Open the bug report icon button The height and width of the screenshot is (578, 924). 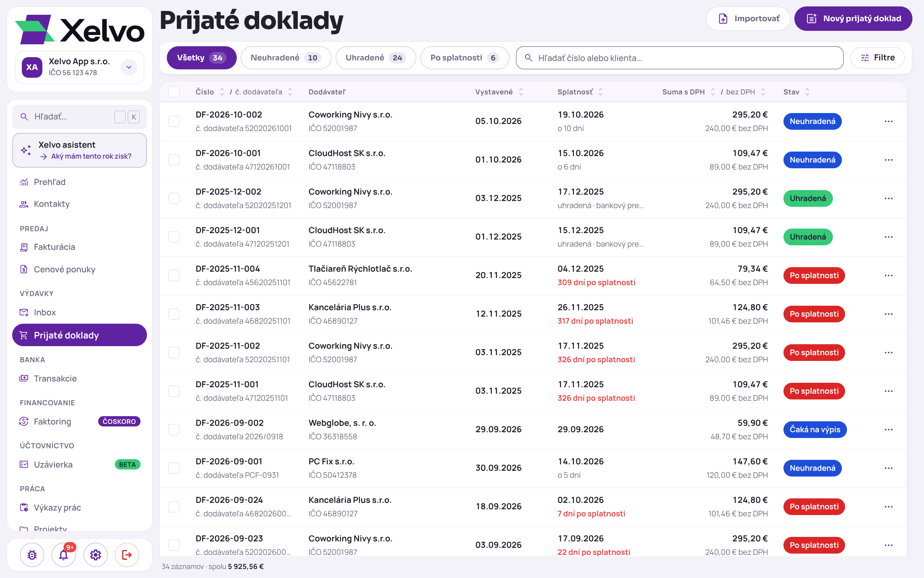tap(32, 555)
